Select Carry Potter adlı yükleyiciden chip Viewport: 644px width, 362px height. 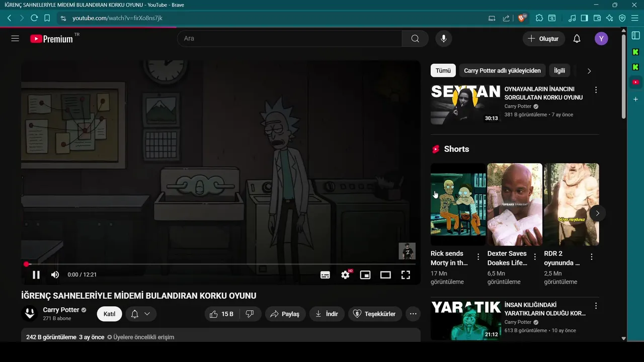click(x=502, y=71)
